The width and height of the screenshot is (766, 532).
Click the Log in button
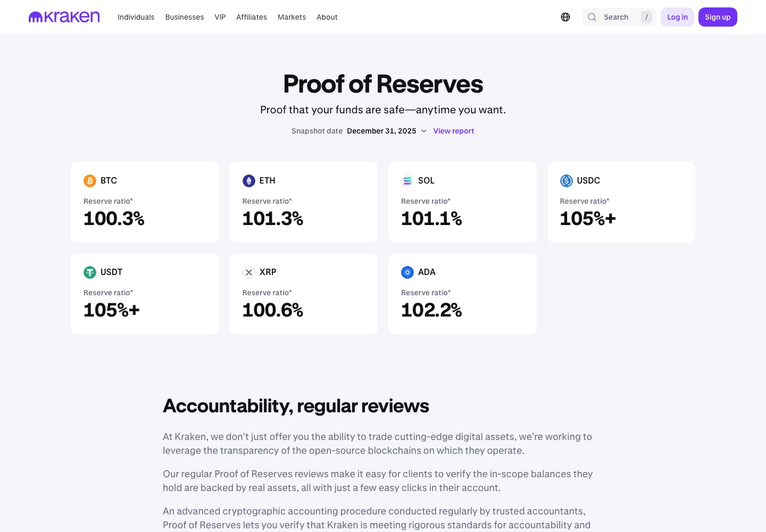pos(677,17)
